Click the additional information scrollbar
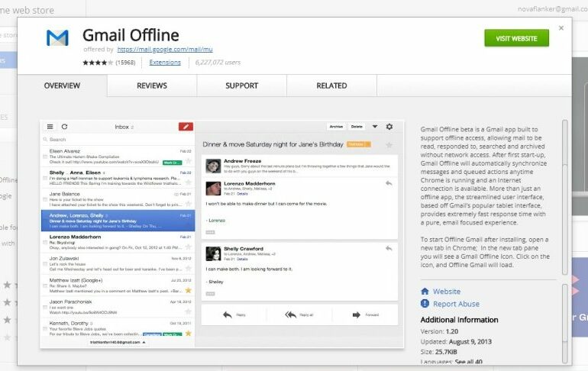Image resolution: width=588 pixels, height=371 pixels. (565, 323)
